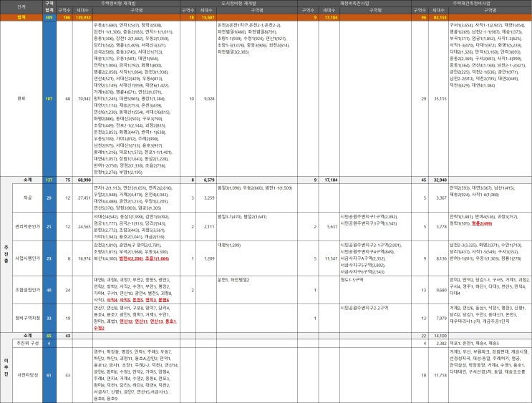
Task: Click the vertical 미추진 group label
Action: [6, 367]
